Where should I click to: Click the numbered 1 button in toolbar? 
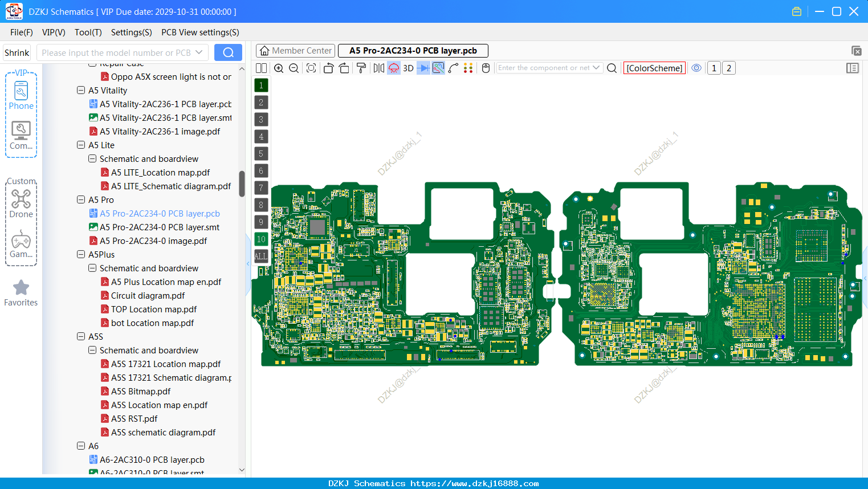click(714, 68)
